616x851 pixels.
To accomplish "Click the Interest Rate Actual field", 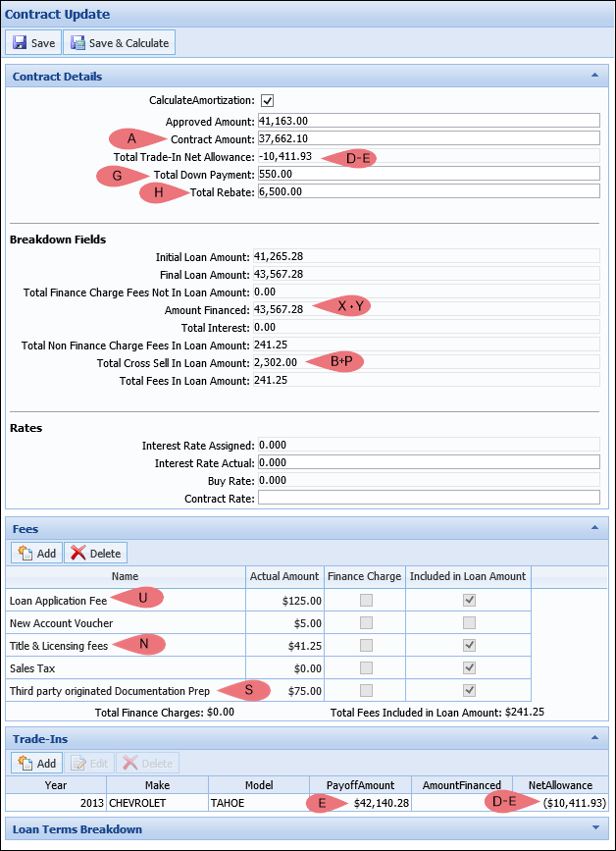I will point(429,462).
